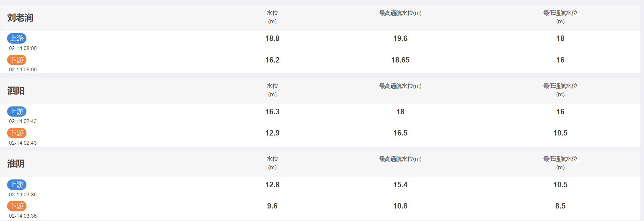Click 淮阴 downstream minimum level 8.5
The width and height of the screenshot is (644, 221).
coord(560,206)
